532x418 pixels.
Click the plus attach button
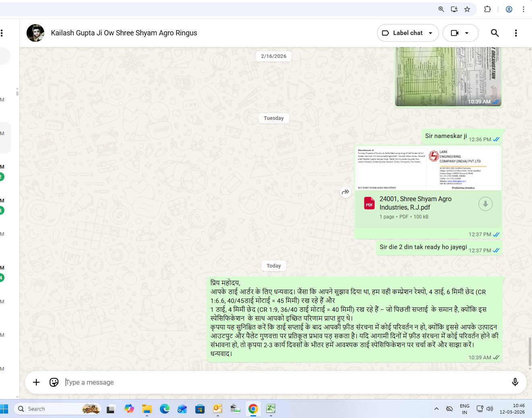pos(36,382)
